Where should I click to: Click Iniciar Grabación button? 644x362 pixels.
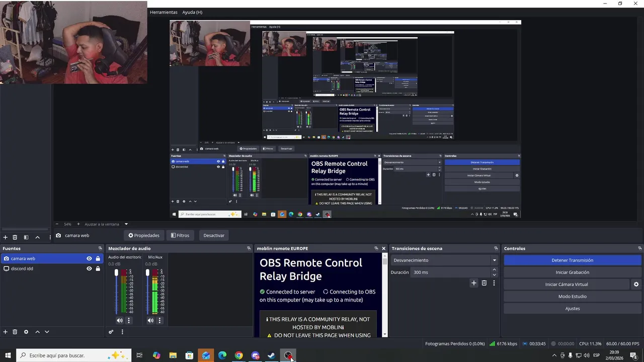pyautogui.click(x=573, y=272)
